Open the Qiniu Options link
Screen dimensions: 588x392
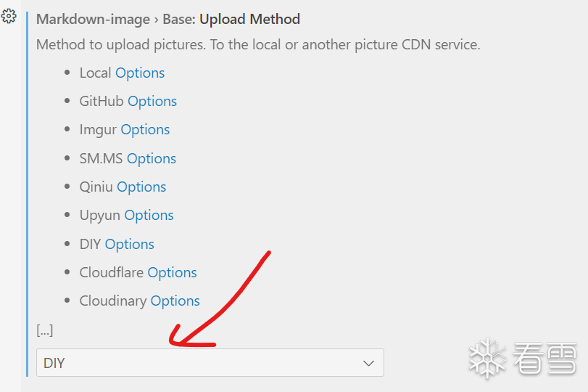tap(141, 187)
